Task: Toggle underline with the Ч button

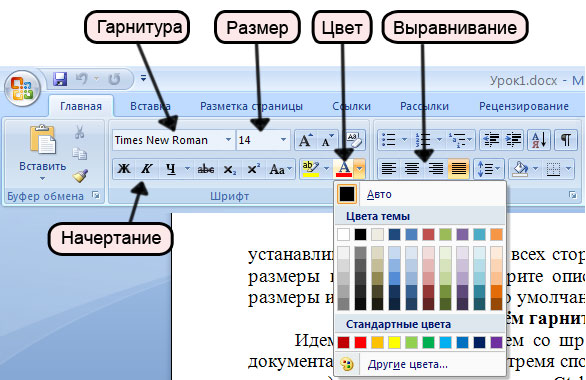Action: point(171,169)
